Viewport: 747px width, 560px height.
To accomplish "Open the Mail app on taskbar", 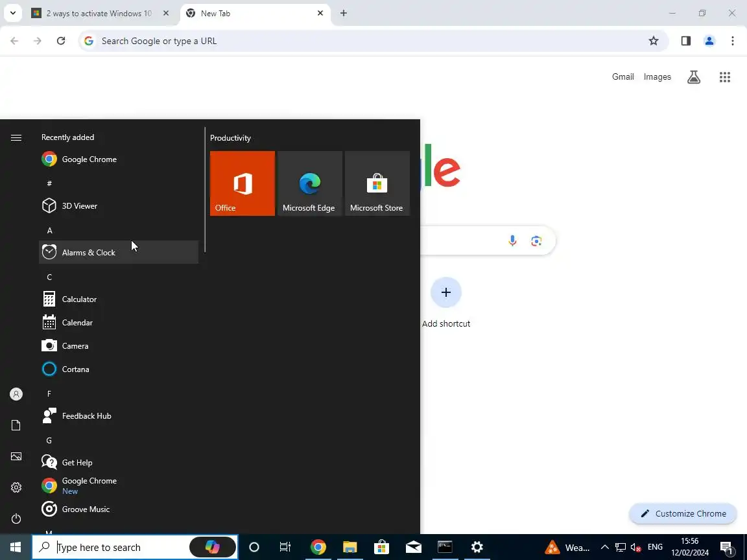I will pyautogui.click(x=414, y=547).
